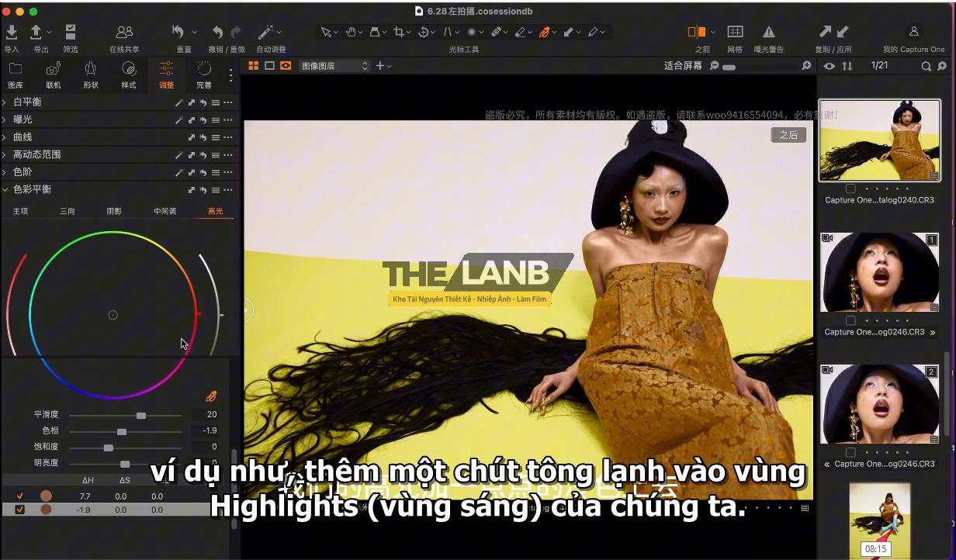Toggle the exposure warning triangle icon

[768, 32]
